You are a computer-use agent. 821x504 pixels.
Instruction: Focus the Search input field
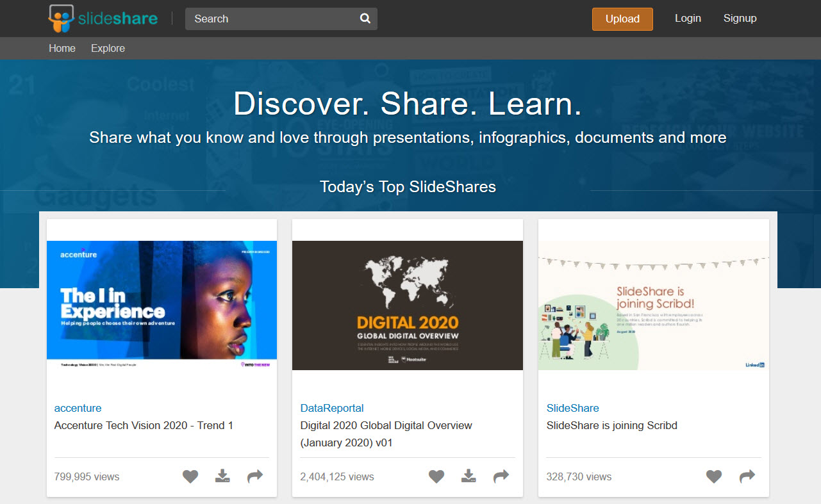point(281,19)
